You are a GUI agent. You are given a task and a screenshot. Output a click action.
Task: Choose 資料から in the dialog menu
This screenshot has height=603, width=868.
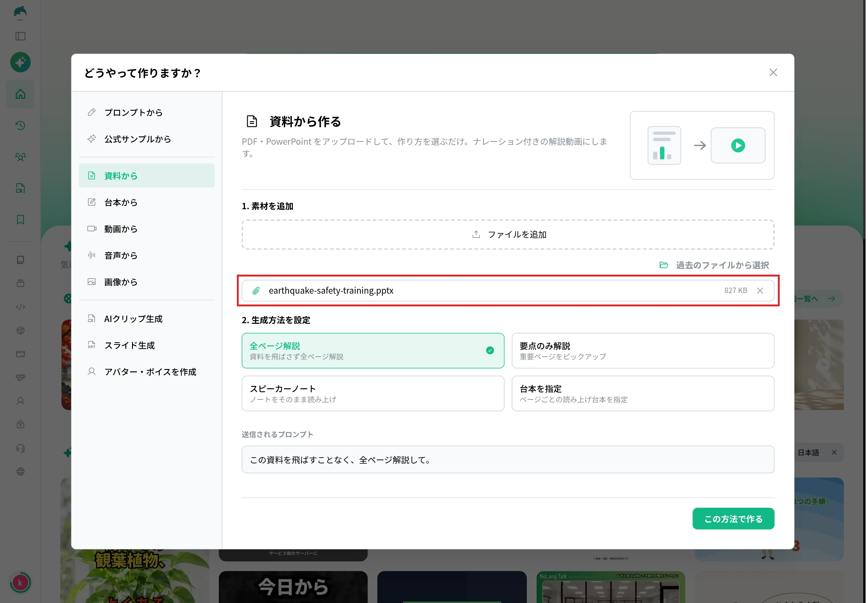[146, 176]
